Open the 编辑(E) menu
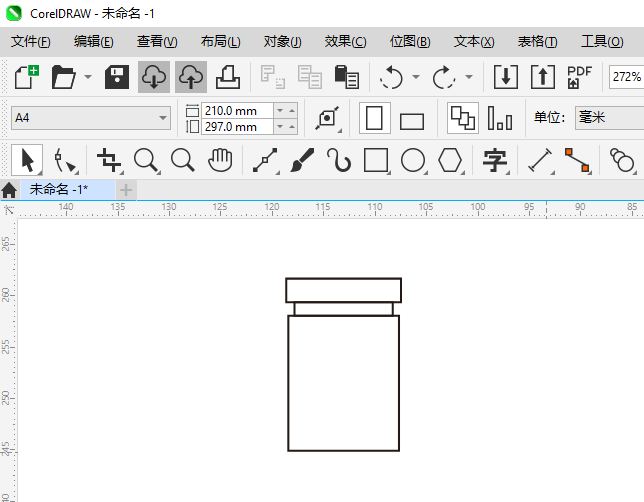Image resolution: width=644 pixels, height=502 pixels. [x=94, y=41]
